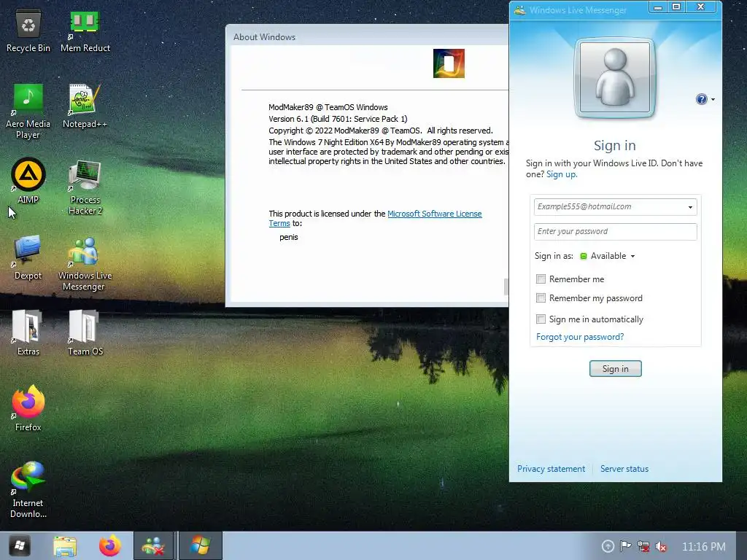This screenshot has width=747, height=560.
Task: Select the Messenger taskbar button
Action: click(153, 545)
